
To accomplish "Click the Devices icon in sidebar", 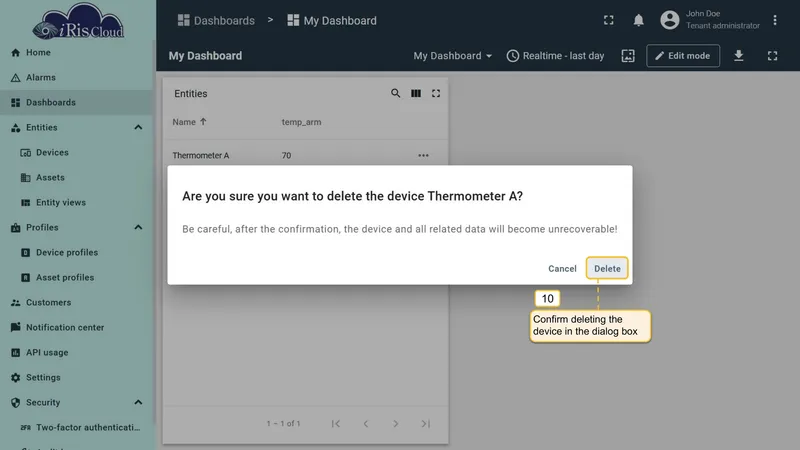I will [26, 153].
